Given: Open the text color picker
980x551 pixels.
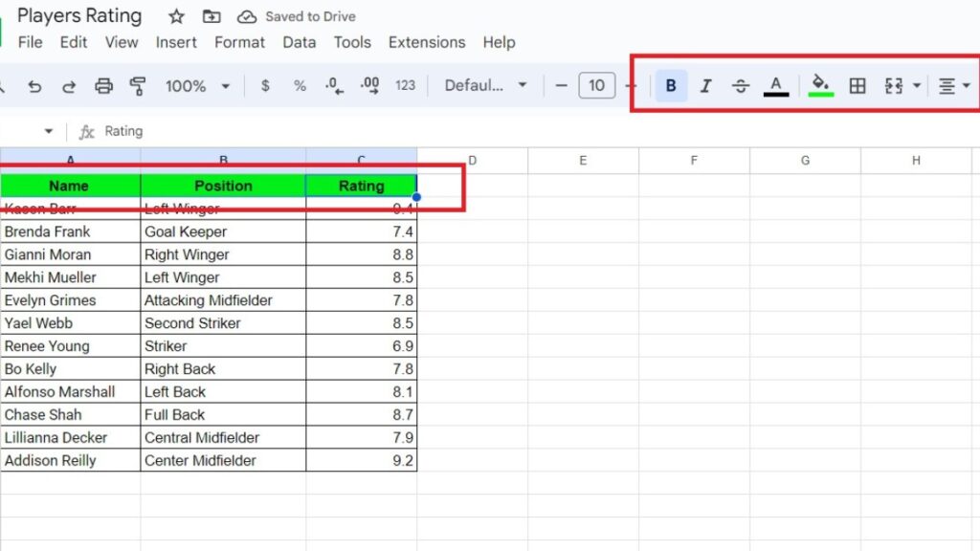Looking at the screenshot, I should (x=776, y=85).
